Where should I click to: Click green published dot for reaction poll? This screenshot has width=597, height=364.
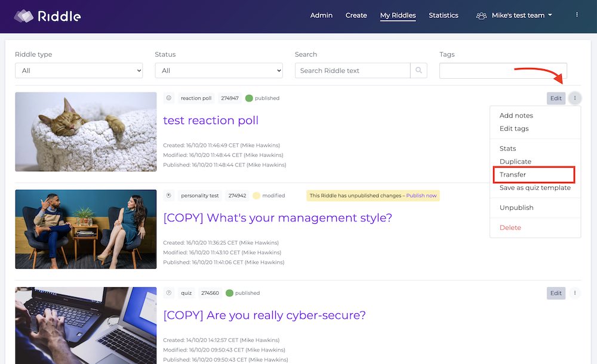[249, 98]
